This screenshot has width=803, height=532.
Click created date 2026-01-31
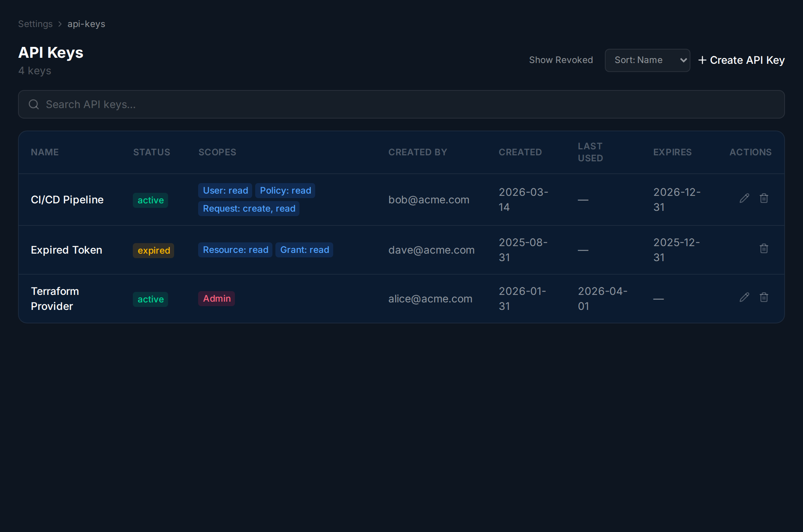coord(522,299)
